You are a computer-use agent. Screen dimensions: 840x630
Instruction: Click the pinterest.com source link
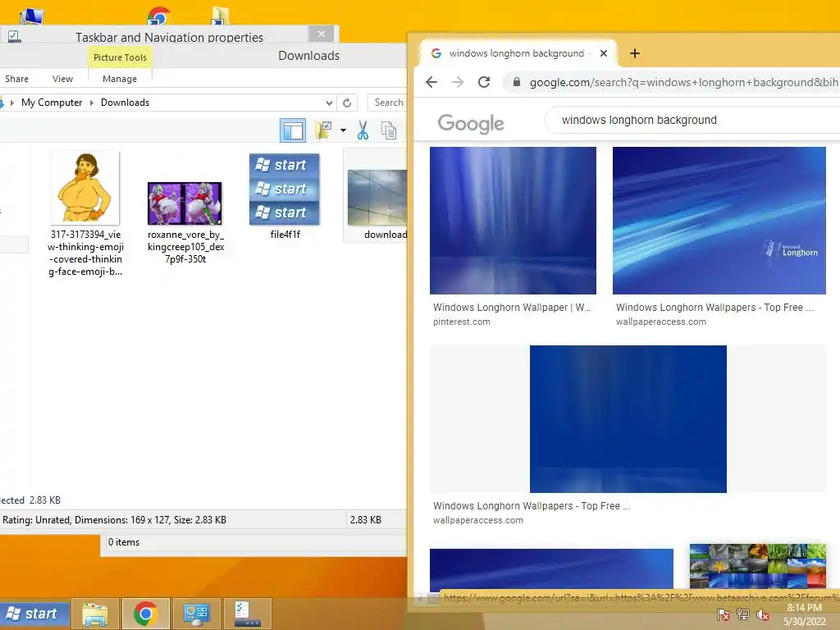[461, 322]
